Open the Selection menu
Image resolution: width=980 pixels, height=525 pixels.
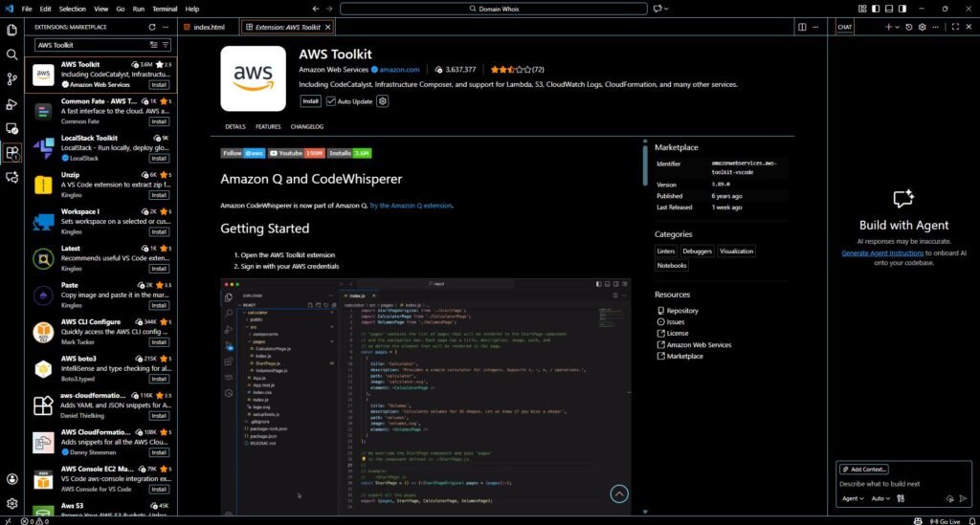[73, 9]
